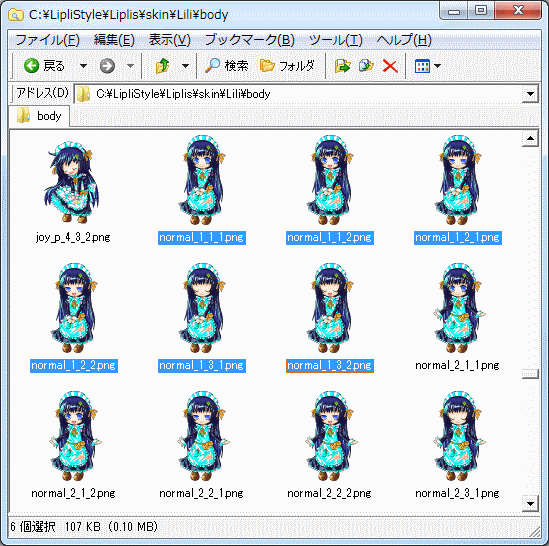Screen dimensions: 549x546
Task: Click the folder icon in address bar
Action: (x=83, y=94)
